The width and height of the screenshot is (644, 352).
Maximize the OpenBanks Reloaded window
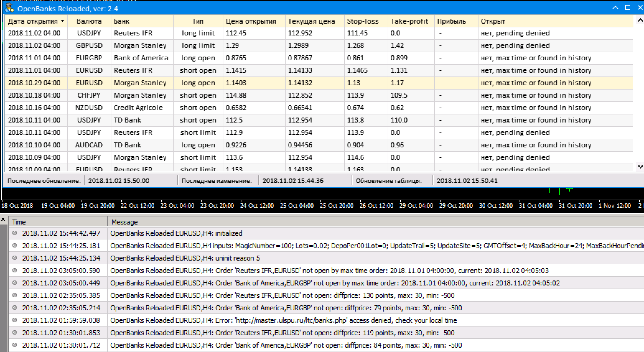point(628,8)
